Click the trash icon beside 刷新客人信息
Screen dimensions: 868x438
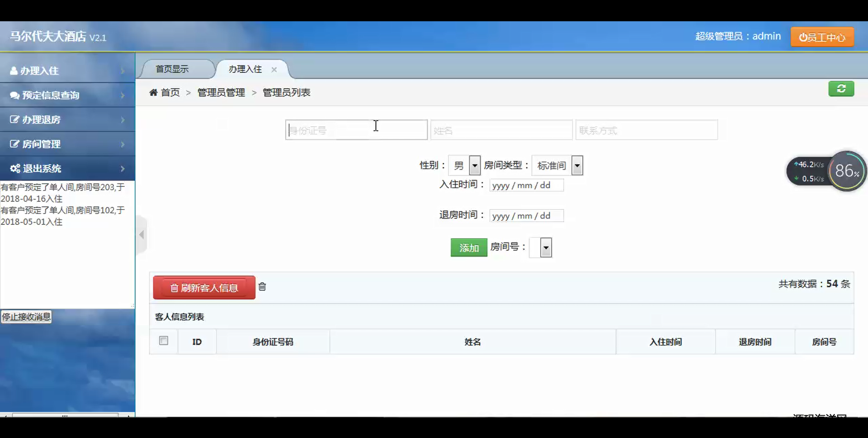coord(262,286)
